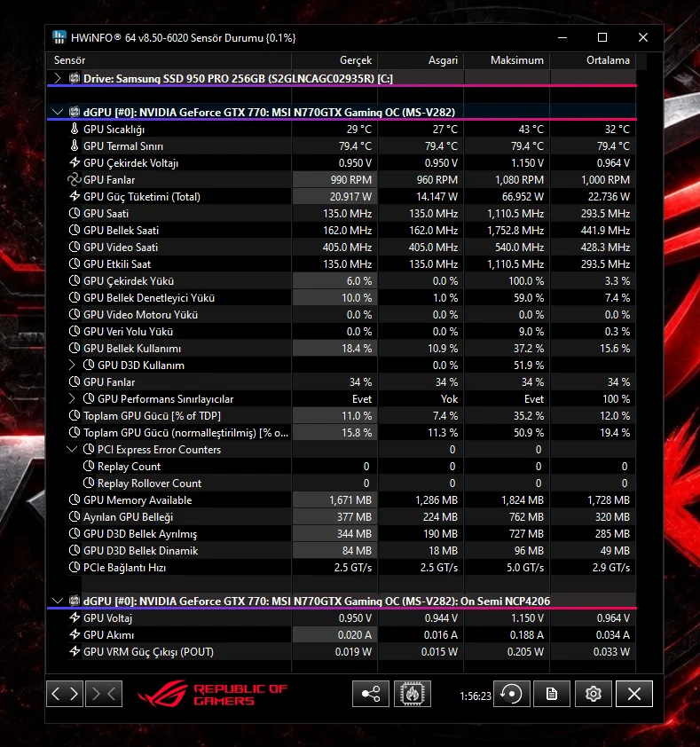Screen dimensions: 700x747
Task: Select the Replay Count row
Action: (x=342, y=467)
